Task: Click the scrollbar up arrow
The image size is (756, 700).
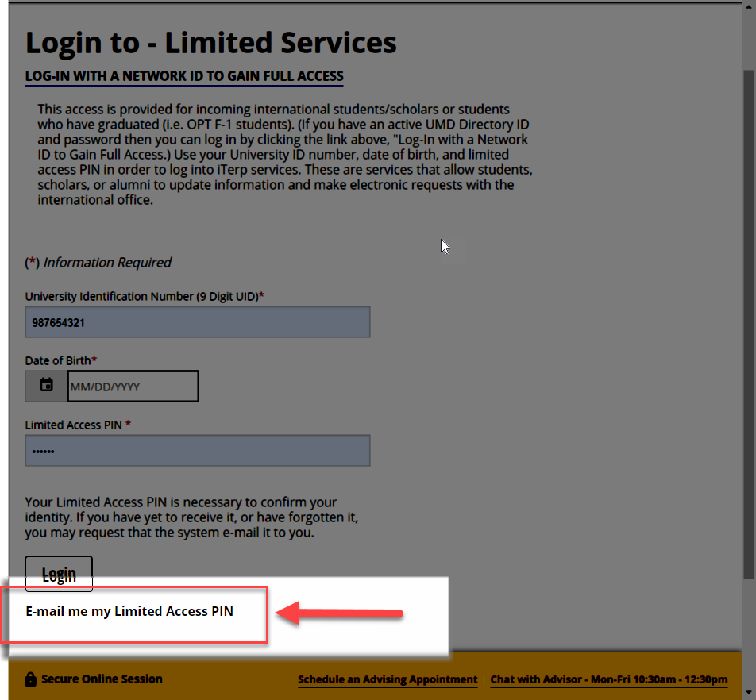Action: click(x=748, y=7)
